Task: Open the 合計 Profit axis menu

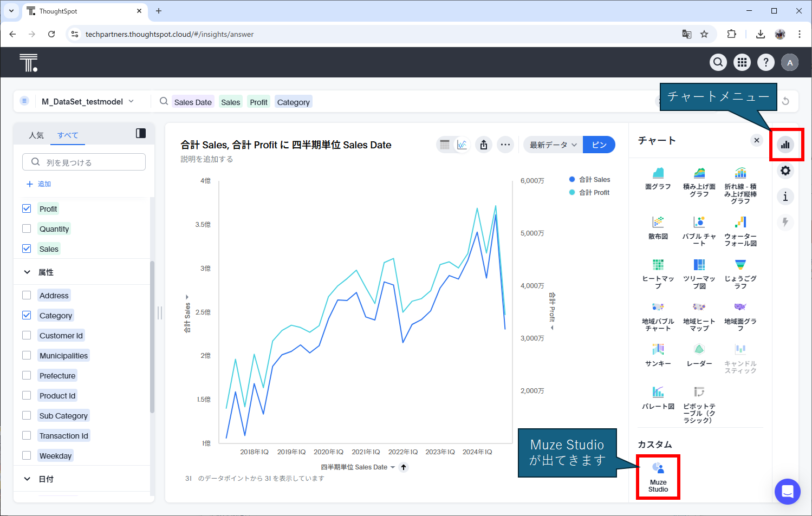Action: (x=552, y=310)
